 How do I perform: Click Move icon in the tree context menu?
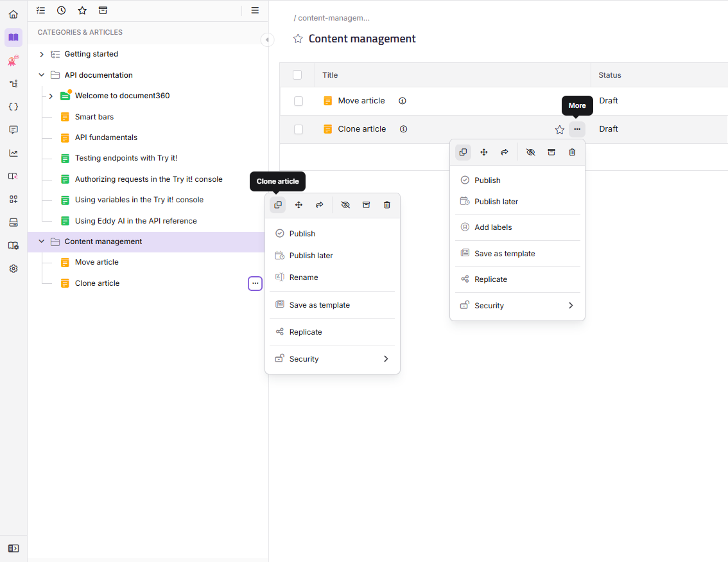pyautogui.click(x=299, y=205)
